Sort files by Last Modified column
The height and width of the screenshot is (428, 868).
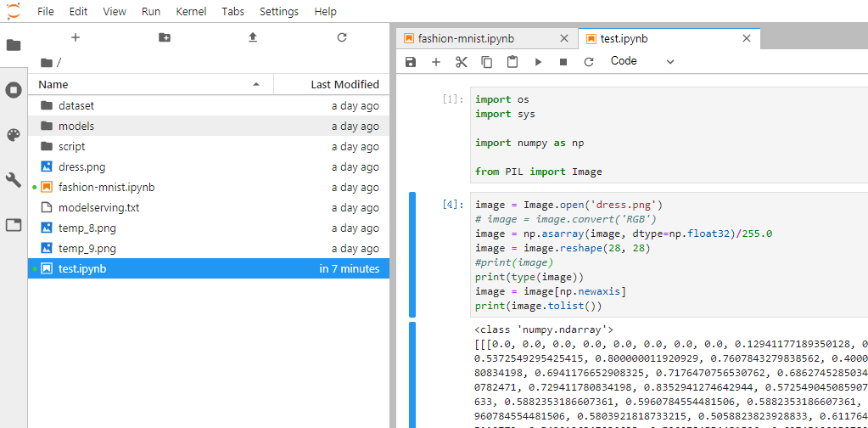(332, 85)
